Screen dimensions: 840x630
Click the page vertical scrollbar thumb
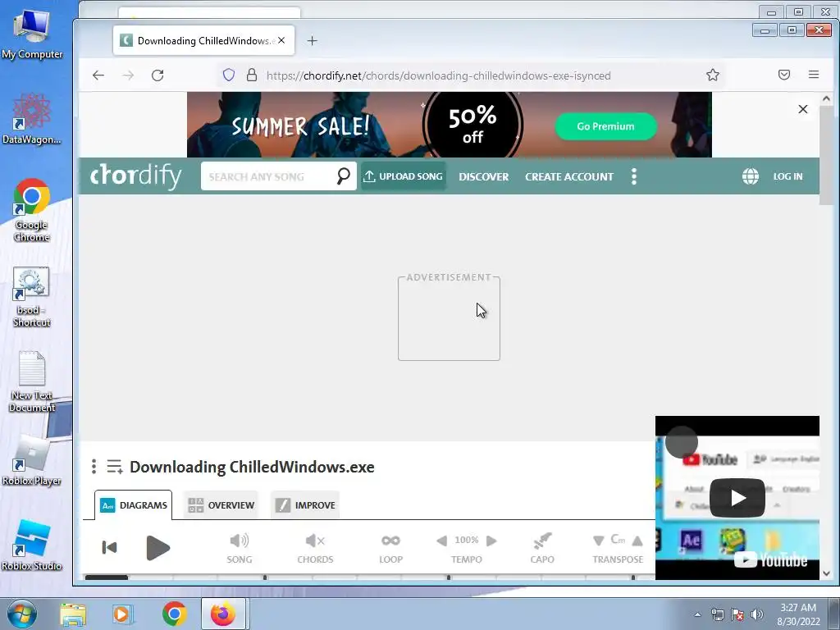click(x=826, y=155)
